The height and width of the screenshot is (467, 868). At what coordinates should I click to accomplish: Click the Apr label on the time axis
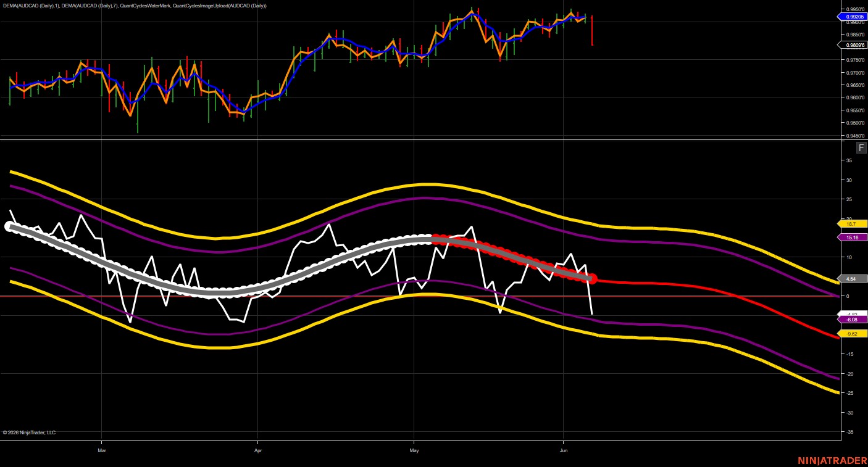point(258,450)
